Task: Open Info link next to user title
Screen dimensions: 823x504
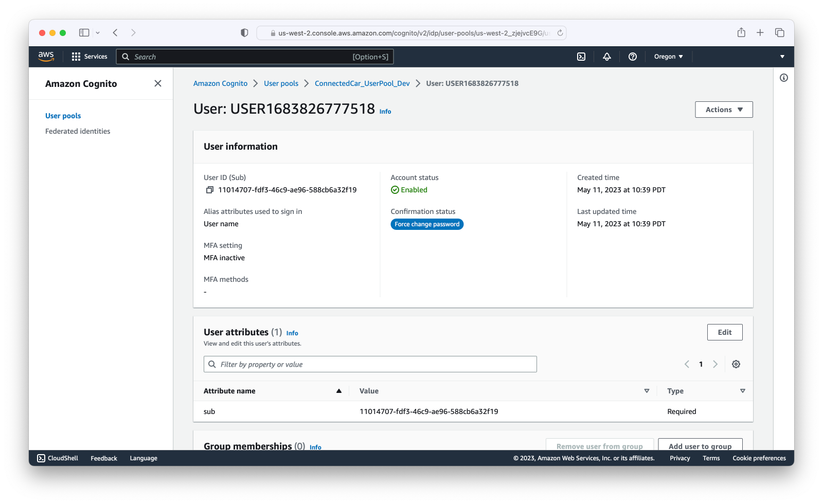Action: (385, 112)
